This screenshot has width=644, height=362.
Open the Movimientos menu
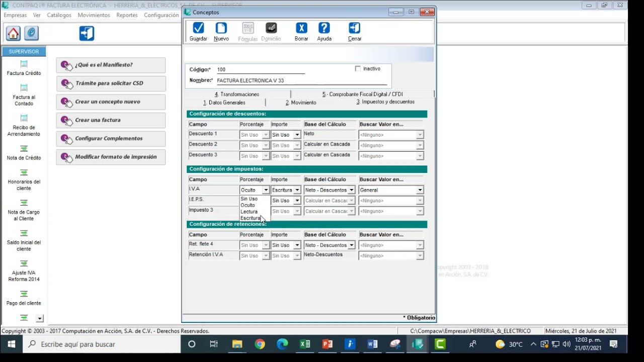pyautogui.click(x=94, y=15)
